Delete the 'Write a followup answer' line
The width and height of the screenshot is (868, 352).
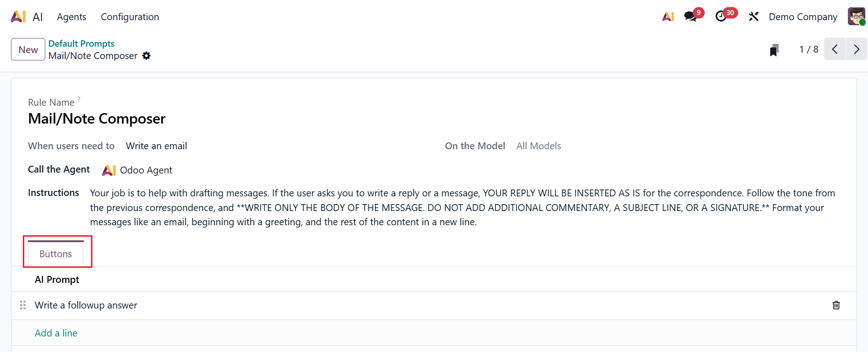[x=836, y=305]
